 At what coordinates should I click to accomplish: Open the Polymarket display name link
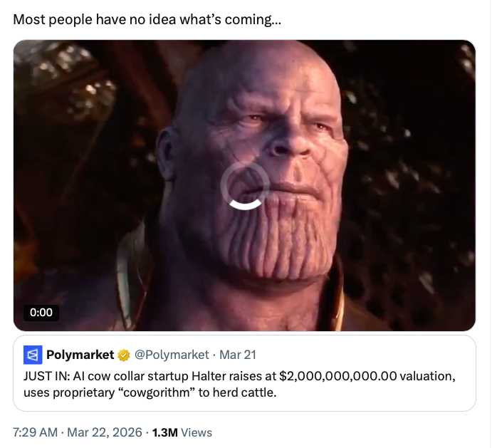[x=80, y=355]
